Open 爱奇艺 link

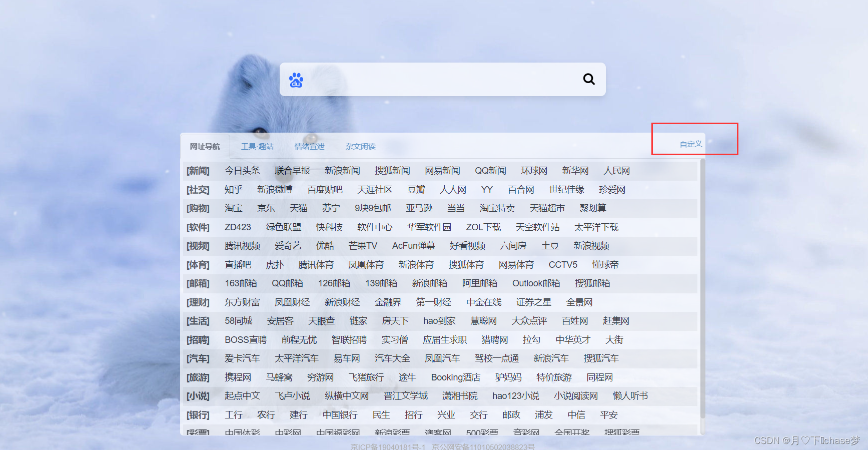pyautogui.click(x=288, y=246)
